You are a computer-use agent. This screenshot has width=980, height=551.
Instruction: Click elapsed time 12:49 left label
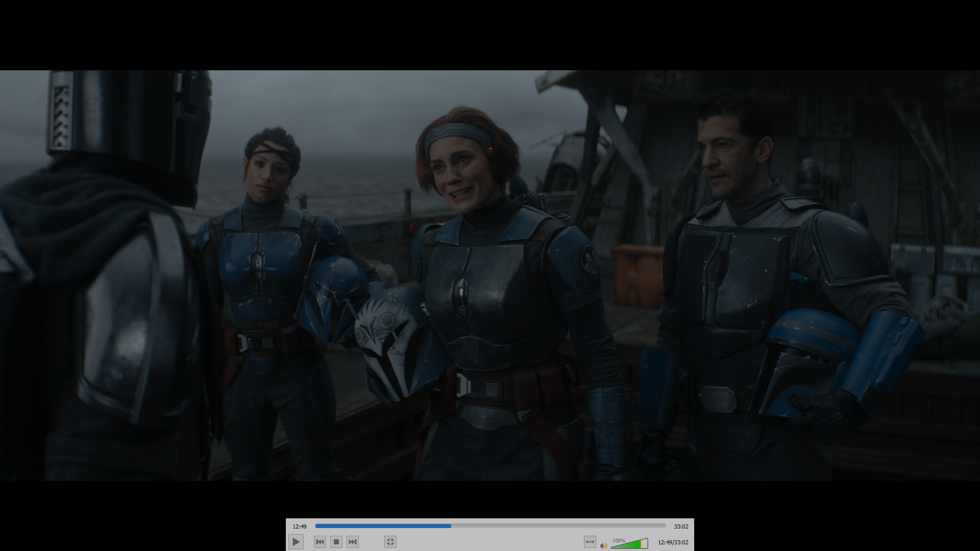[300, 527]
